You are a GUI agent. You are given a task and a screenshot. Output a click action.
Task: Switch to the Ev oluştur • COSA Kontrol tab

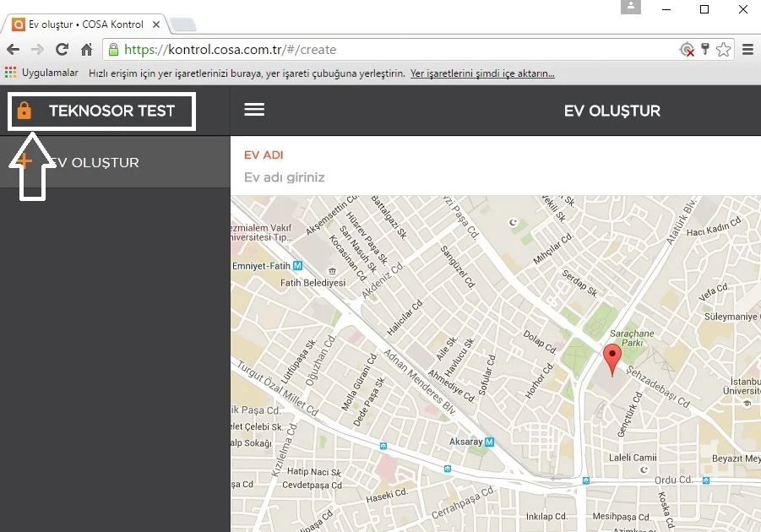coord(84,24)
